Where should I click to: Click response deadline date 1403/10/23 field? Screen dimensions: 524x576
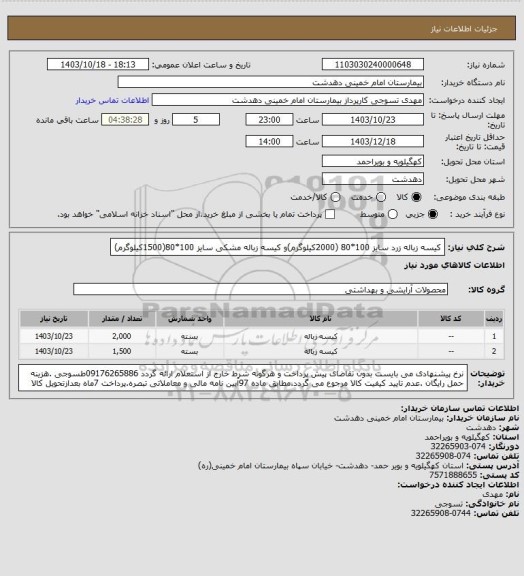point(373,120)
